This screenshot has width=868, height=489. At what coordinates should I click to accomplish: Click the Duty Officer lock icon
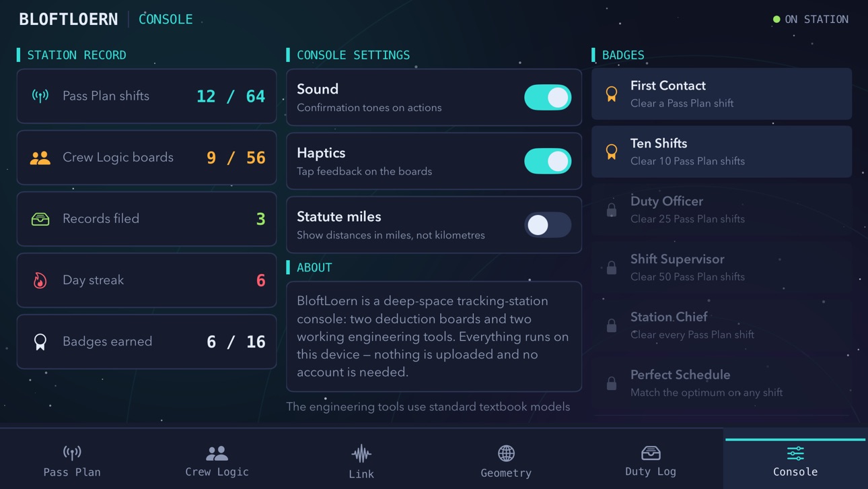(612, 210)
